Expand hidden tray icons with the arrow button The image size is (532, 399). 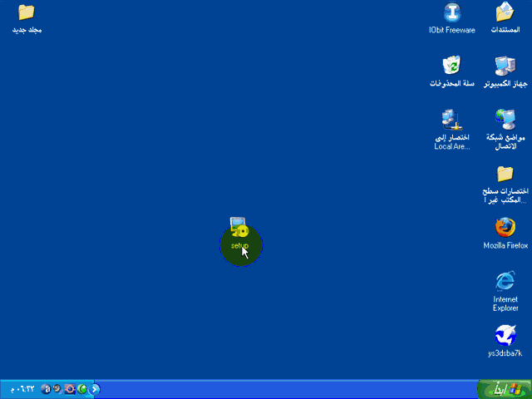(96, 388)
